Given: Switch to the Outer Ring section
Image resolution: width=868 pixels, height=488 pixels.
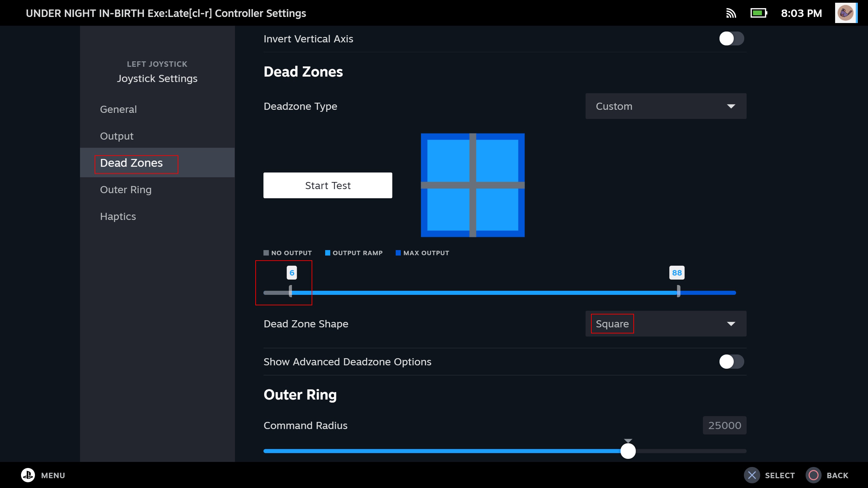Looking at the screenshot, I should click(126, 190).
